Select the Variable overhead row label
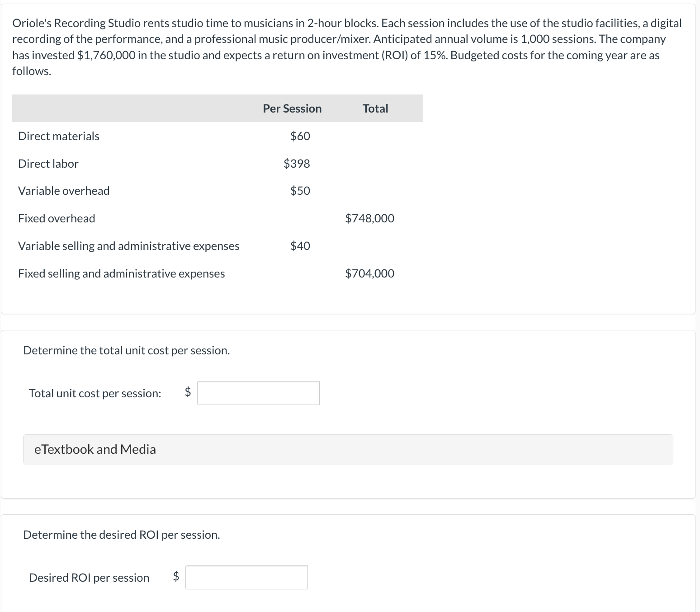 64,191
